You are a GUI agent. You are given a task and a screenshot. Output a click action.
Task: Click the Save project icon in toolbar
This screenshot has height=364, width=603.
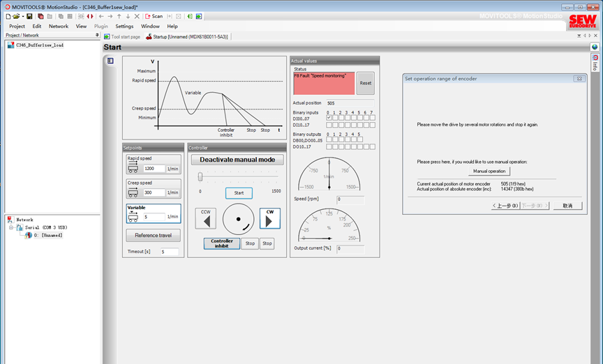[29, 16]
